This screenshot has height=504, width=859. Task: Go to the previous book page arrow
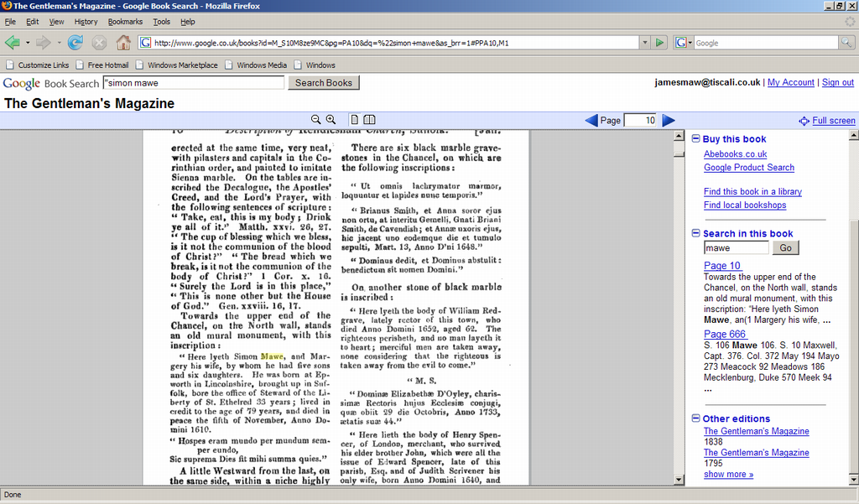[x=591, y=121]
